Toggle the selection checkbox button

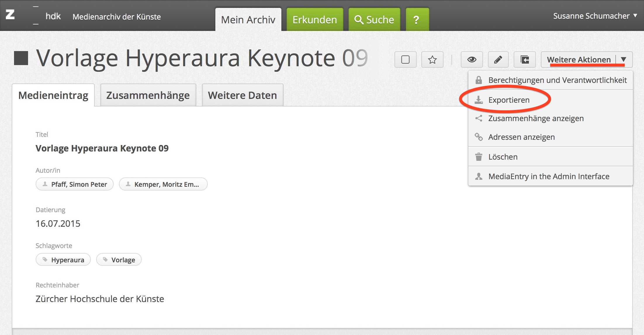(x=406, y=60)
